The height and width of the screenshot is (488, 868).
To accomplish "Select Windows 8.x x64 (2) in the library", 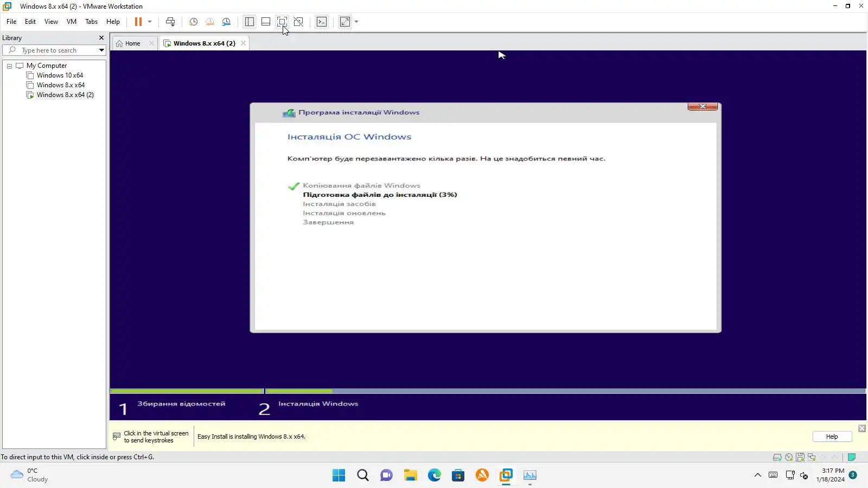I will [x=65, y=95].
